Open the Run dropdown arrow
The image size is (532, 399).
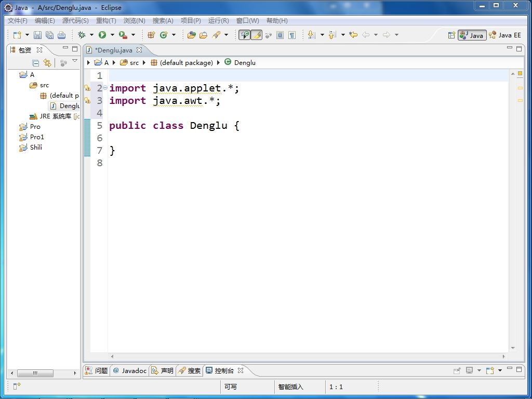(112, 35)
